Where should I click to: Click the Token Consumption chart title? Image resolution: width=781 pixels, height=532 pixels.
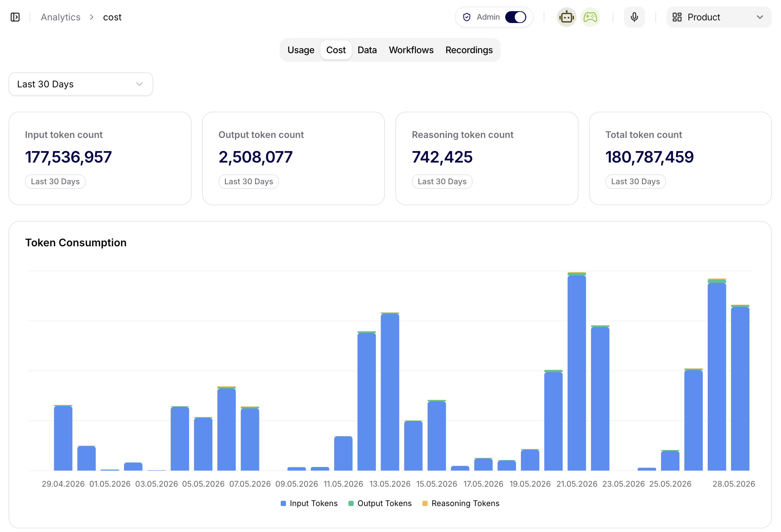[x=76, y=243]
